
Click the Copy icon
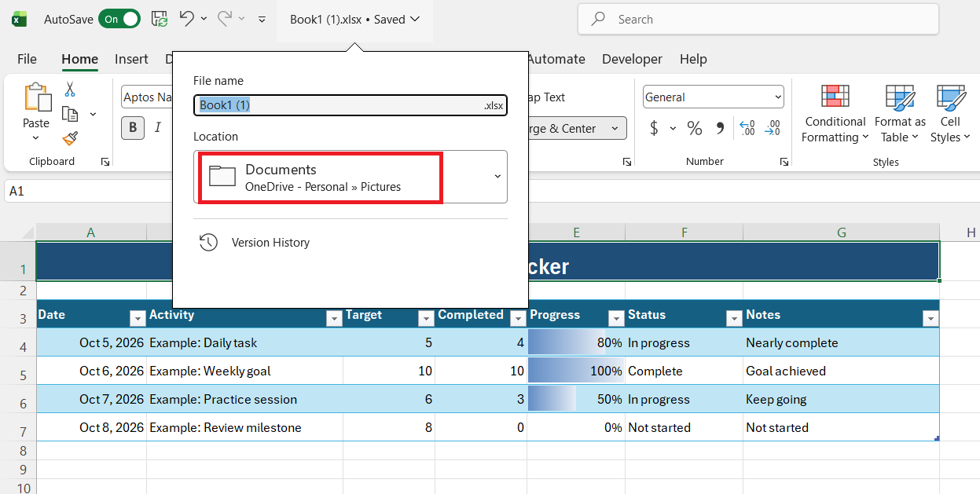click(x=70, y=115)
